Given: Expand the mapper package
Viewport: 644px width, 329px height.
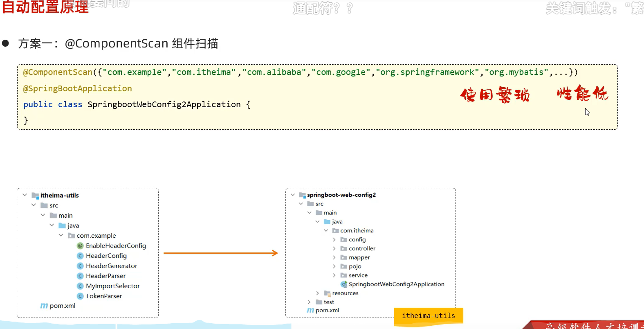Looking at the screenshot, I should pyautogui.click(x=334, y=257).
